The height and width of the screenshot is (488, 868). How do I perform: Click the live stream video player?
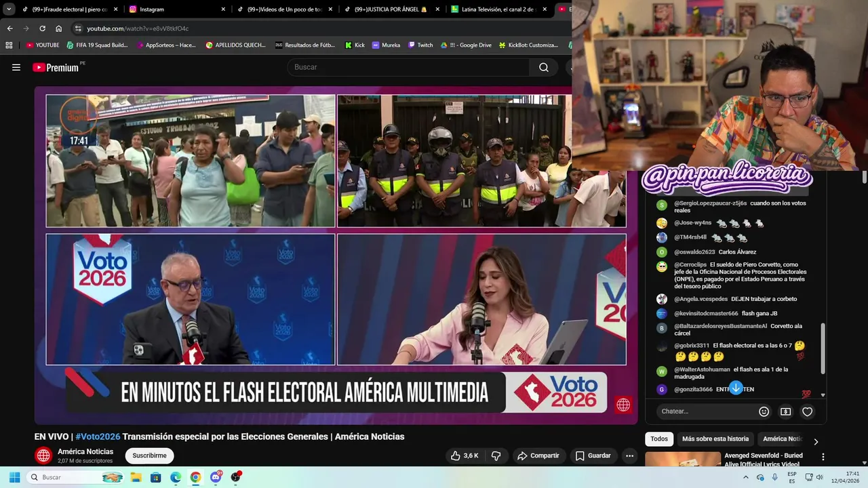click(336, 255)
